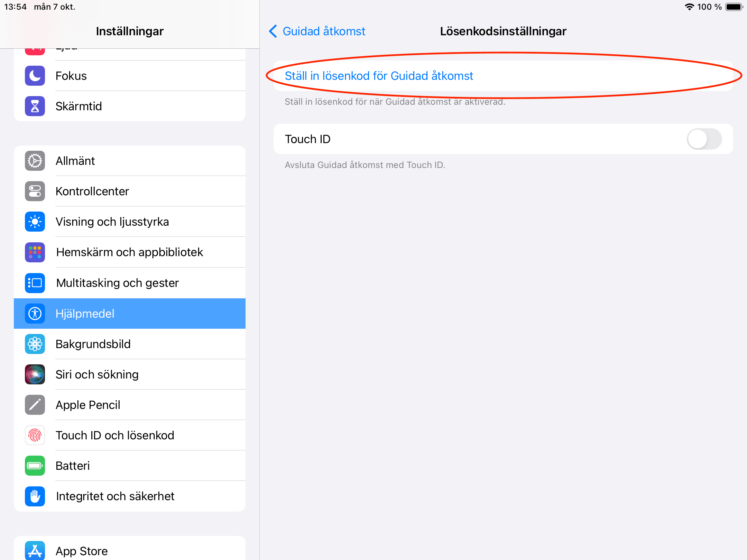Tap the Wi-Fi status icon
747x560 pixels.
pos(689,7)
